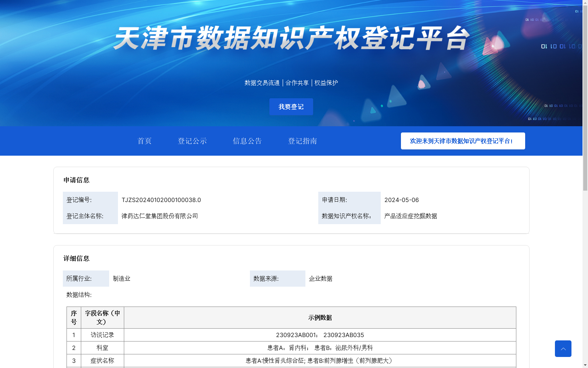Click the scrollbar down arrow
The height and width of the screenshot is (368, 588).
click(585, 365)
